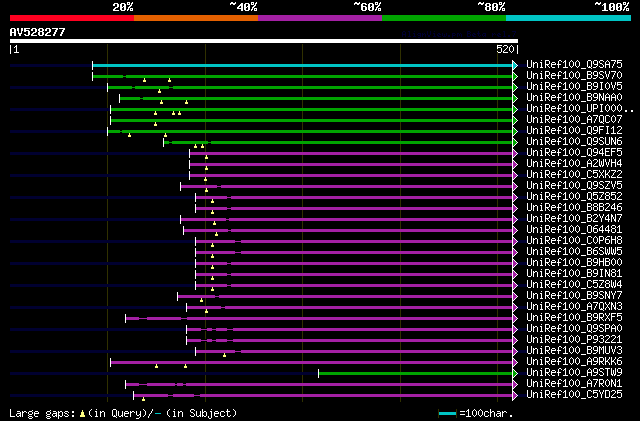This screenshot has height=421, width=640.
Task: Open hit UniRef100_B9HB00
Action: [574, 263]
